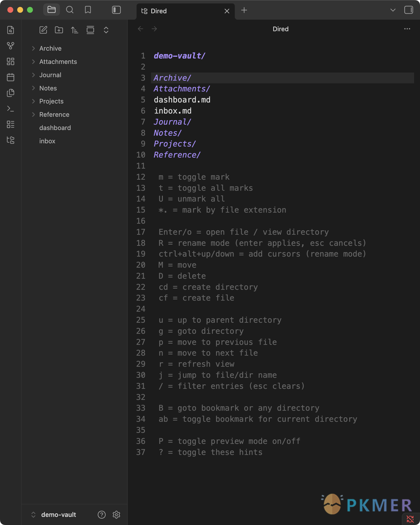Open the Projects/ directory entry

tap(175, 144)
